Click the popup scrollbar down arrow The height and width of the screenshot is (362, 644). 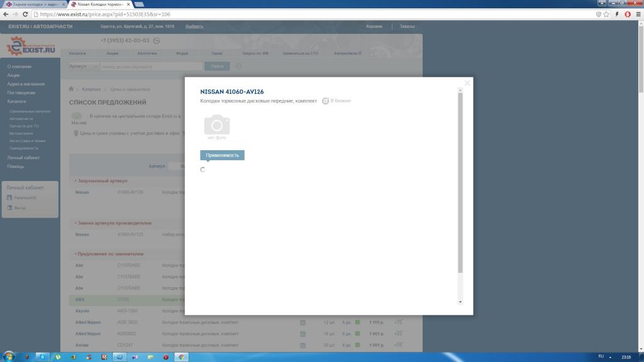click(x=460, y=302)
